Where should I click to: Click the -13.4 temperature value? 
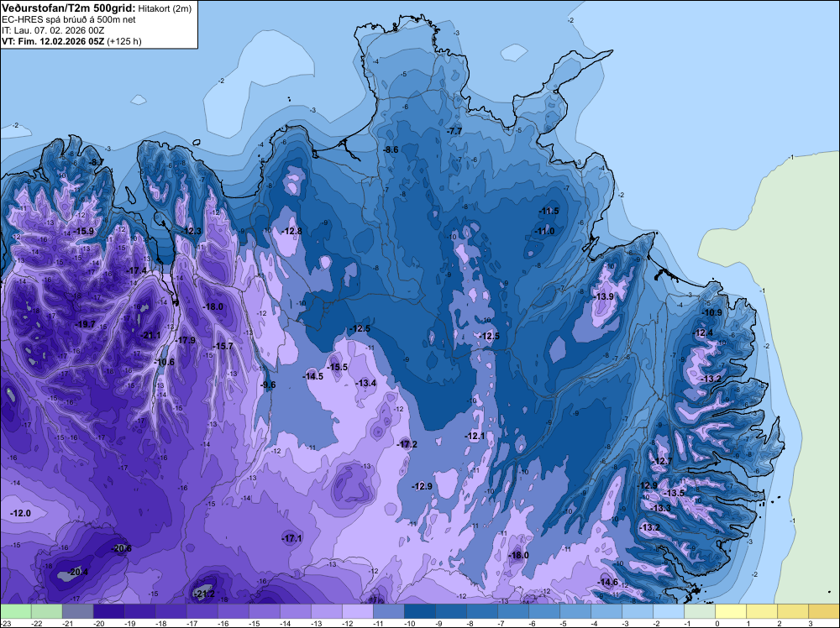click(x=366, y=384)
